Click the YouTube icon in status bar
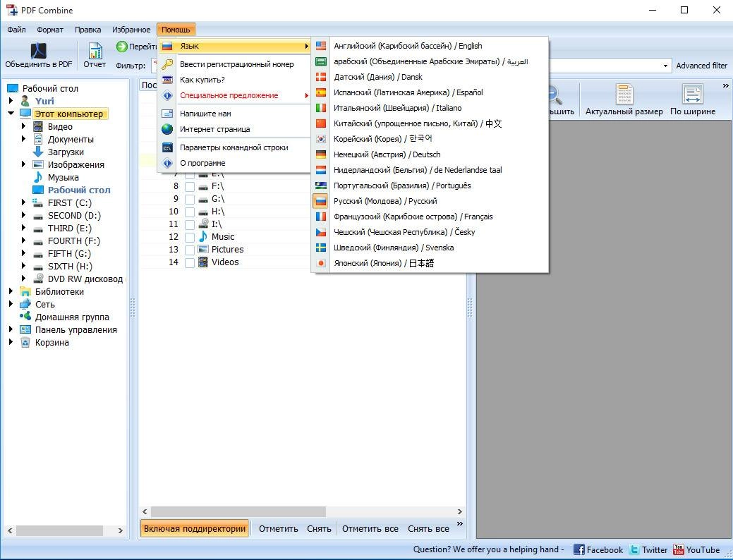Viewport: 733px width, 560px height. pos(678,549)
